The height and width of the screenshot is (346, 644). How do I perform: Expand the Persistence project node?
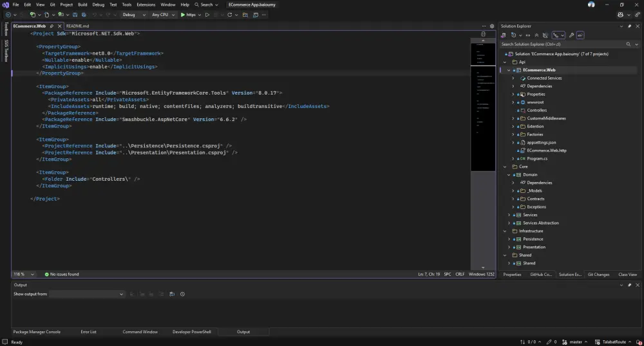[509, 239]
